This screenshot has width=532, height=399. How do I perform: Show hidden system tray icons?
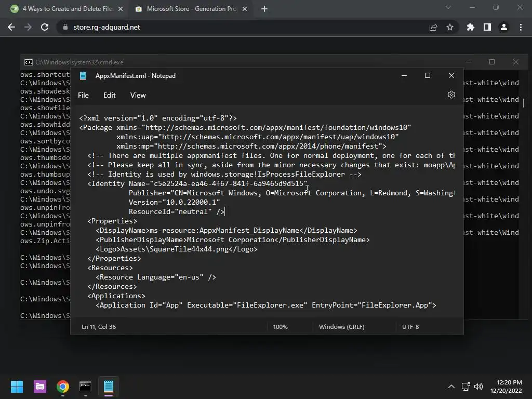pos(451,387)
